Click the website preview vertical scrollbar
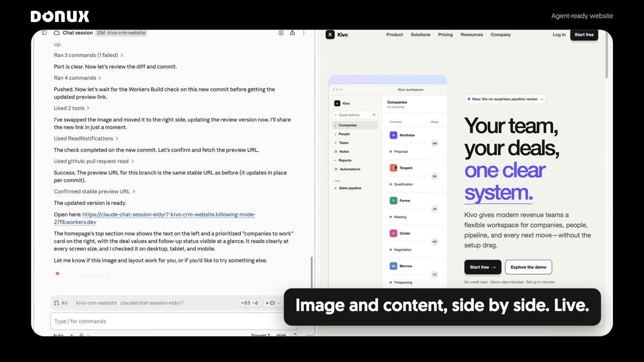The image size is (644, 362). pos(607,55)
